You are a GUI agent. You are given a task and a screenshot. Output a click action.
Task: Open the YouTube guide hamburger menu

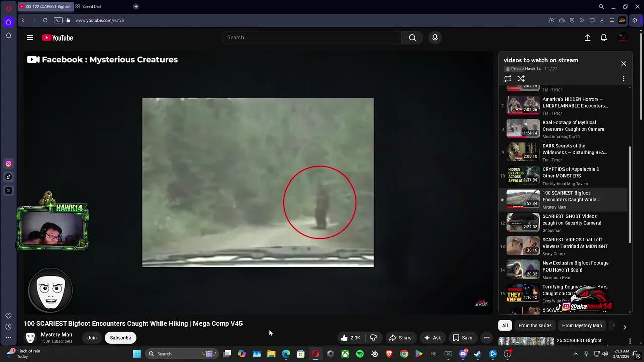[x=30, y=38]
